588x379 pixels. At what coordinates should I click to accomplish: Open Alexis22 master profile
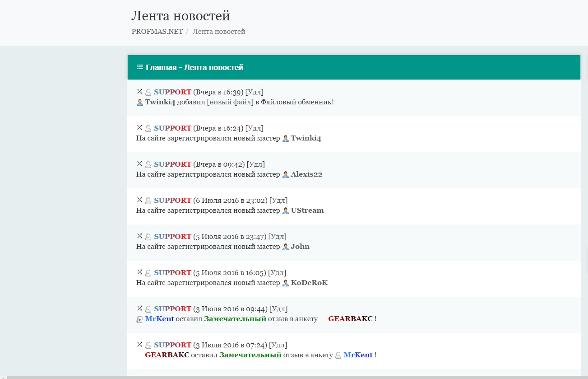306,174
